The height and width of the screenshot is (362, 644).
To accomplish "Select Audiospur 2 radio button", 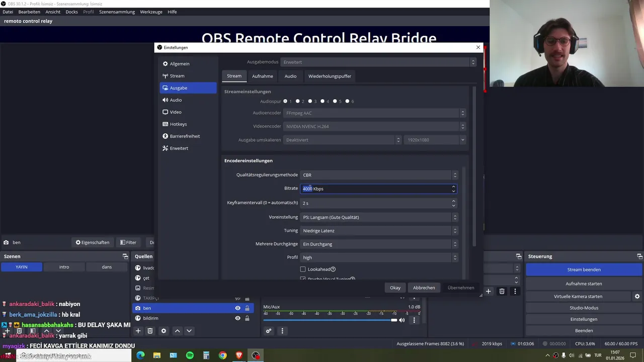I will [298, 101].
